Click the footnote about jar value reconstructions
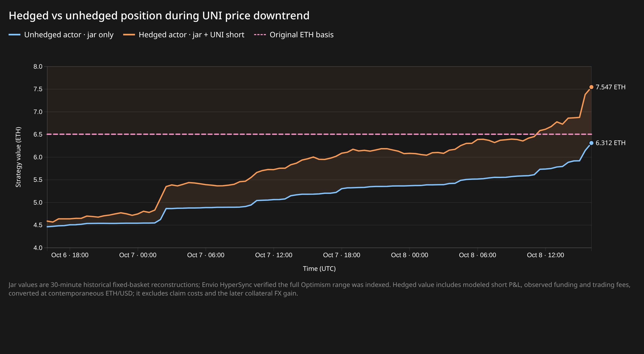Viewport: 644px width, 354px height. click(319, 289)
